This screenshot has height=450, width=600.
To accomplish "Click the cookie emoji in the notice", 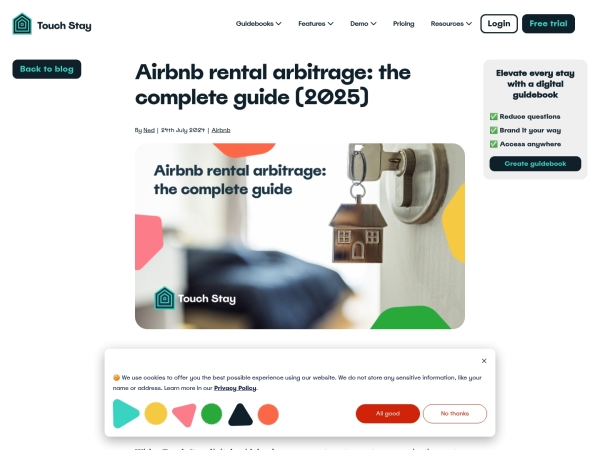I will pyautogui.click(x=116, y=378).
